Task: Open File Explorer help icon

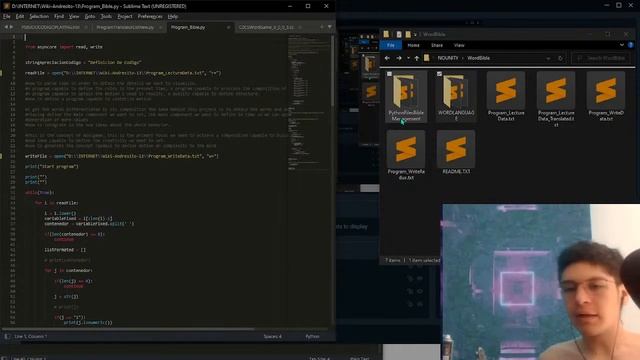Action: point(631,45)
